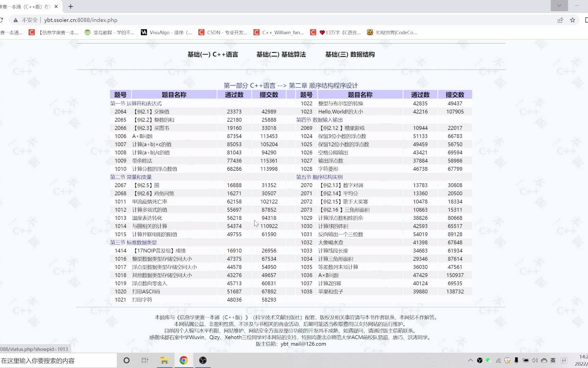588x368 pixels.
Task: Click the Windows taskbar search box
Action: tap(58, 361)
